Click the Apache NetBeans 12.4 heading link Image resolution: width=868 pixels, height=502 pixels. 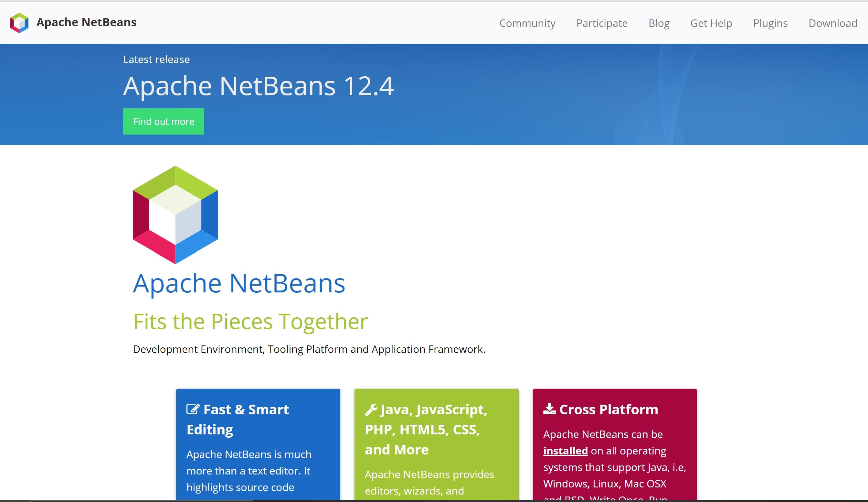click(x=258, y=85)
